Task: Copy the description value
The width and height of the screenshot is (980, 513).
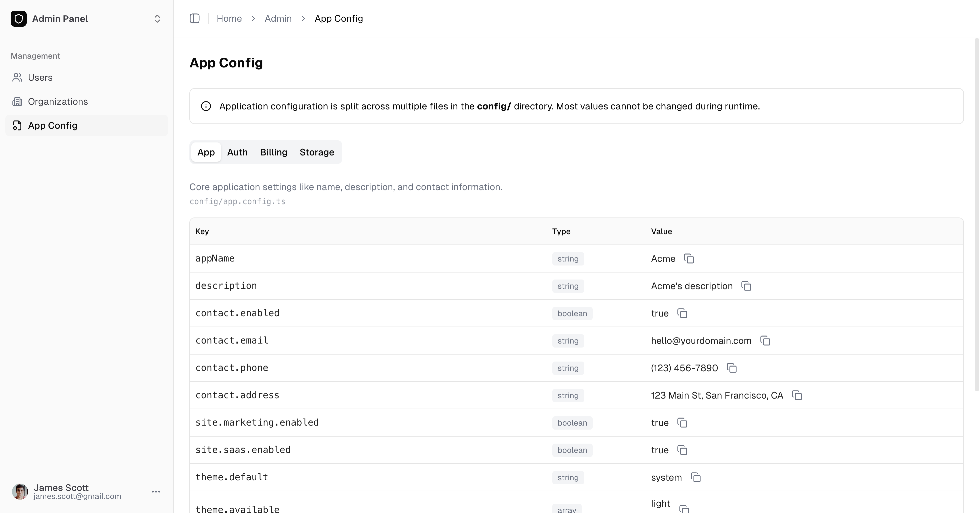Action: point(746,286)
